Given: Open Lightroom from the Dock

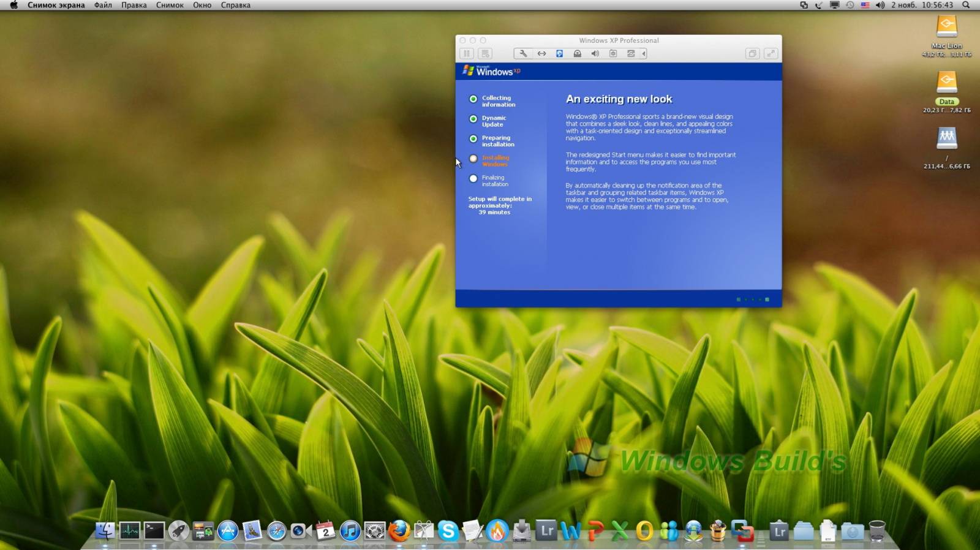Looking at the screenshot, I should tap(546, 530).
